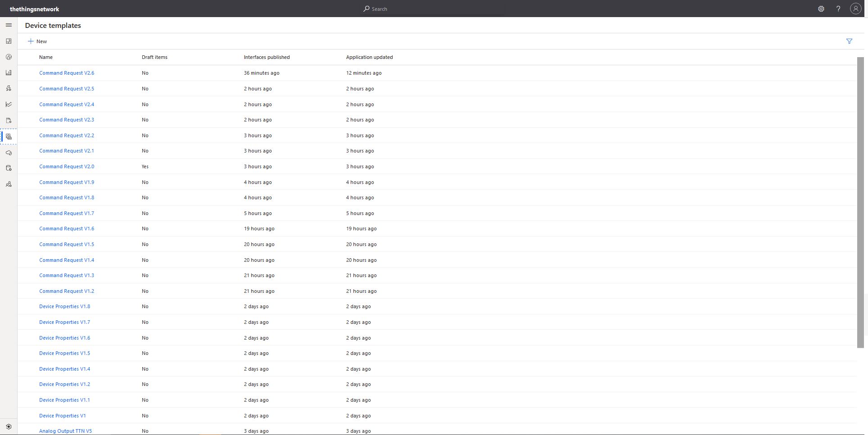868x435 pixels.
Task: Open the settings gear in header
Action: click(x=821, y=9)
